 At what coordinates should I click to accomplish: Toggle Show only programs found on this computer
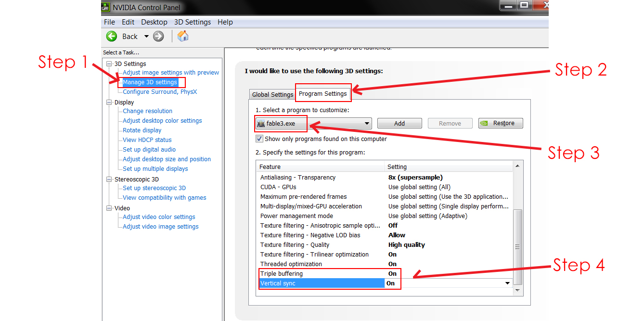click(x=259, y=139)
